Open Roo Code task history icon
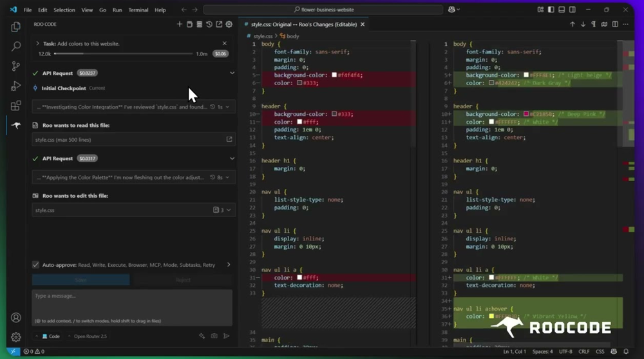Screen dimensions: 644x359 [209, 24]
